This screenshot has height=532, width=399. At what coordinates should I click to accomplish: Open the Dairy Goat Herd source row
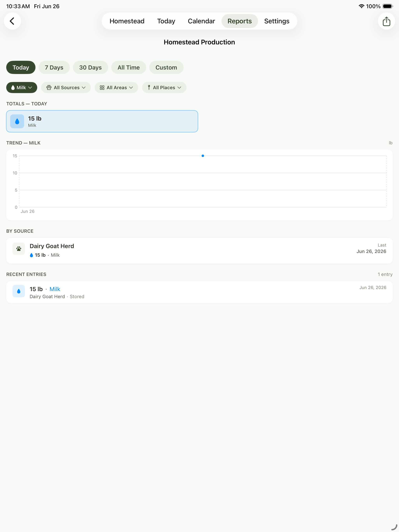pyautogui.click(x=199, y=251)
